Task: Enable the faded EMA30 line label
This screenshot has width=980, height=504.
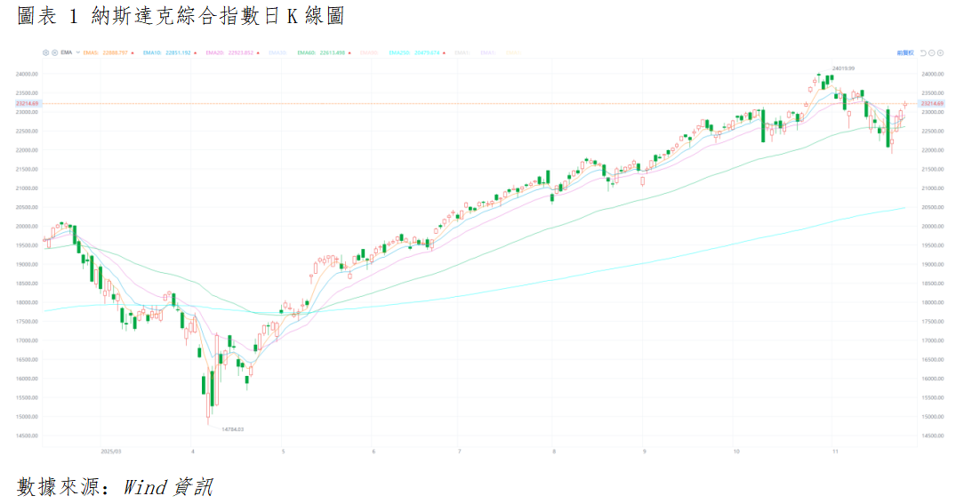Action: [x=277, y=53]
